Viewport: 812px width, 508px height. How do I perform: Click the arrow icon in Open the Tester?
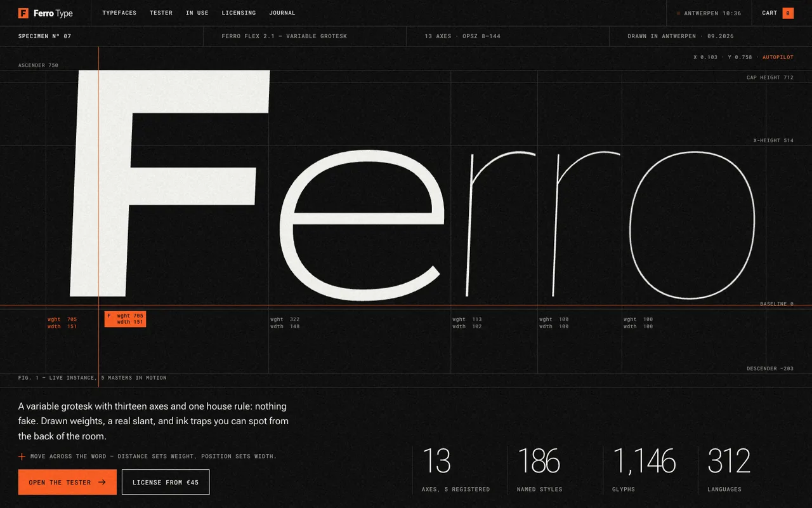101,483
